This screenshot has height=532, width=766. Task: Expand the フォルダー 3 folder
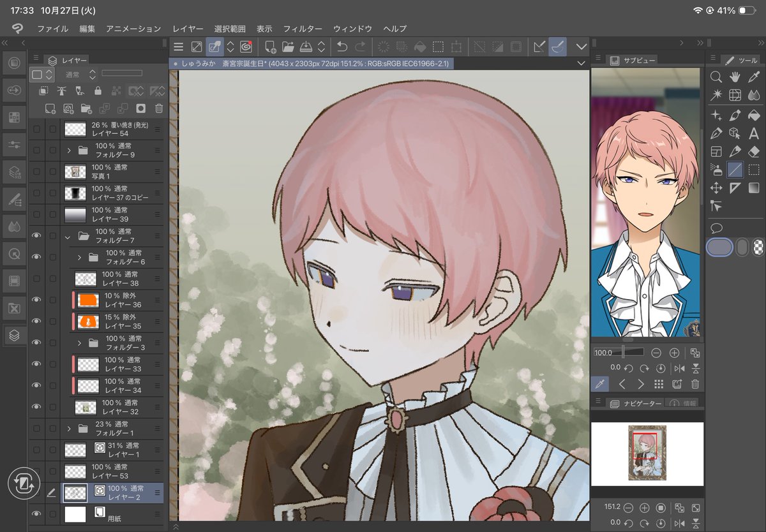pyautogui.click(x=79, y=343)
